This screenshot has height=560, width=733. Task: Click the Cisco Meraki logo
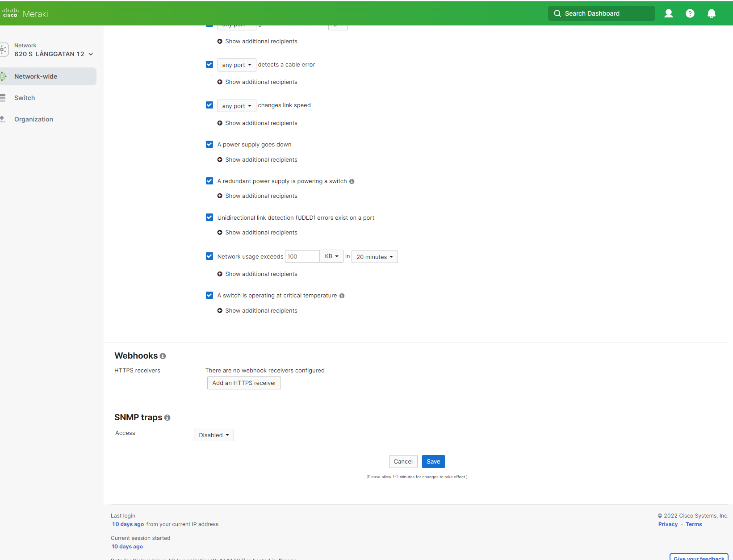click(25, 13)
